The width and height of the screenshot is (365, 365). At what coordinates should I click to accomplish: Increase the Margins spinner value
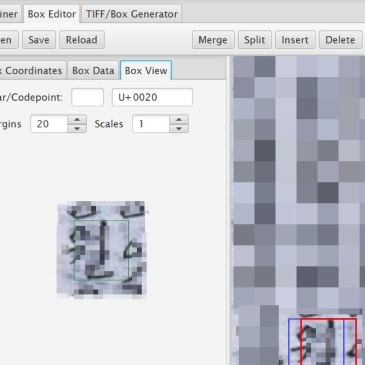(x=77, y=120)
